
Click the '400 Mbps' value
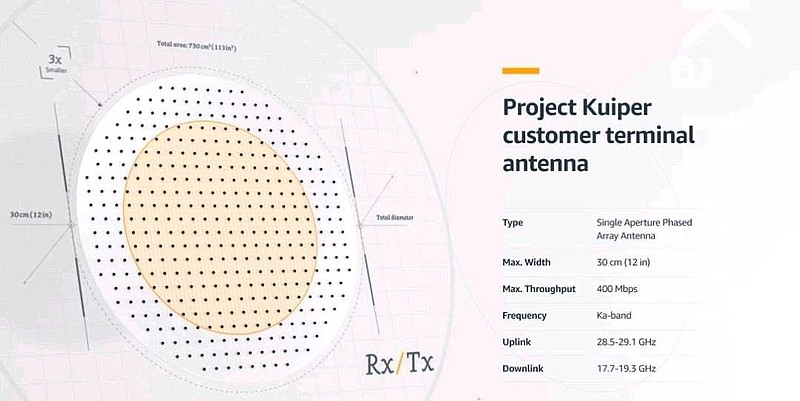point(617,289)
